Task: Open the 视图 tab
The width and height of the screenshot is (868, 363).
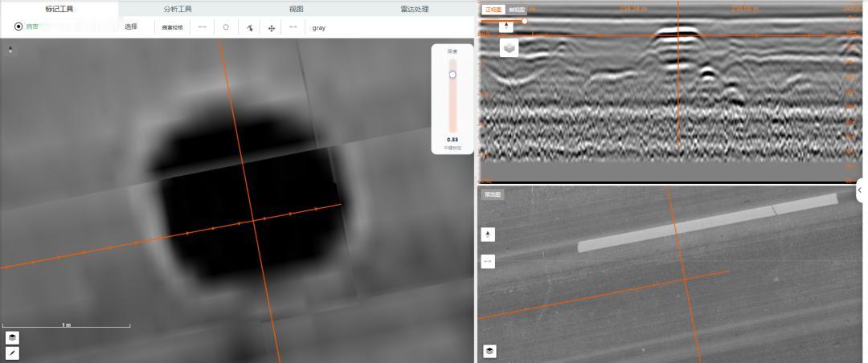Action: tap(296, 9)
